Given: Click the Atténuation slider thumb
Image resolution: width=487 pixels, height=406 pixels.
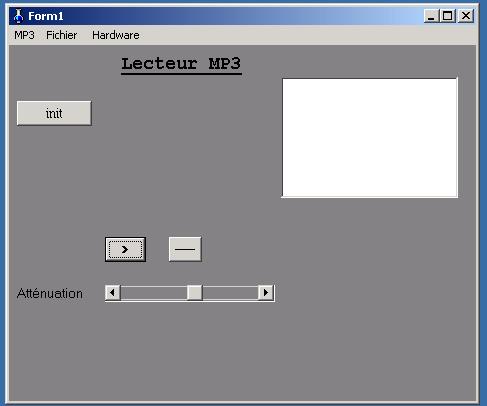Looking at the screenshot, I should [x=194, y=293].
